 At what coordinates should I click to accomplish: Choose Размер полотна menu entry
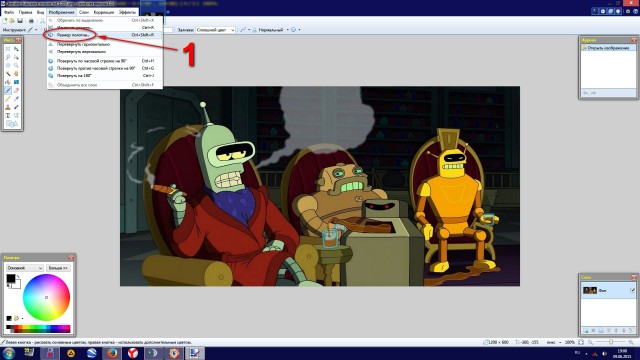pos(105,35)
